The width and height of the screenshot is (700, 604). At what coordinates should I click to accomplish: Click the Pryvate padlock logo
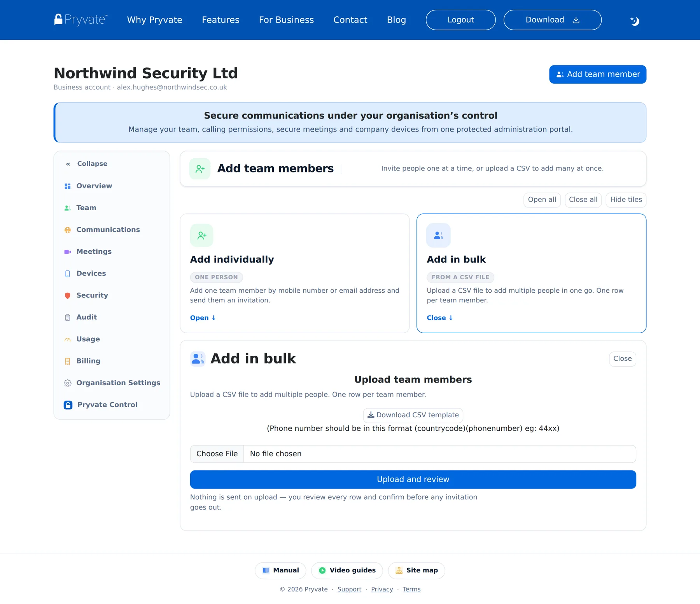[81, 19]
